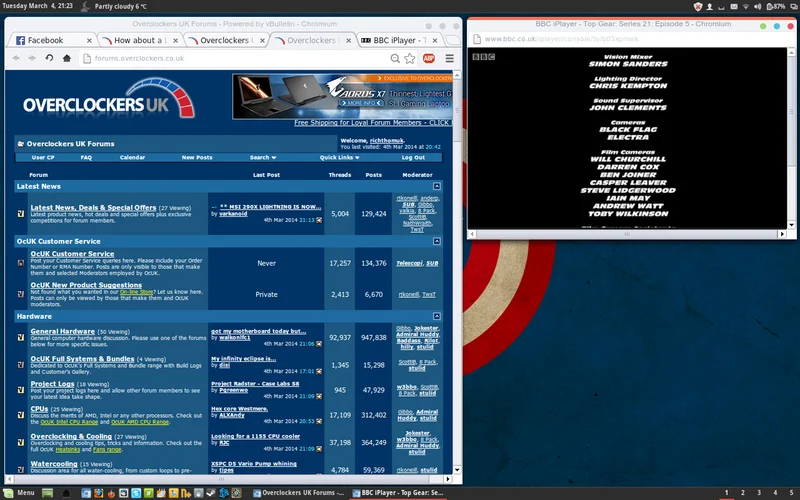This screenshot has width=800, height=500.
Task: Open the mail envelope tray icon
Action: (734, 7)
